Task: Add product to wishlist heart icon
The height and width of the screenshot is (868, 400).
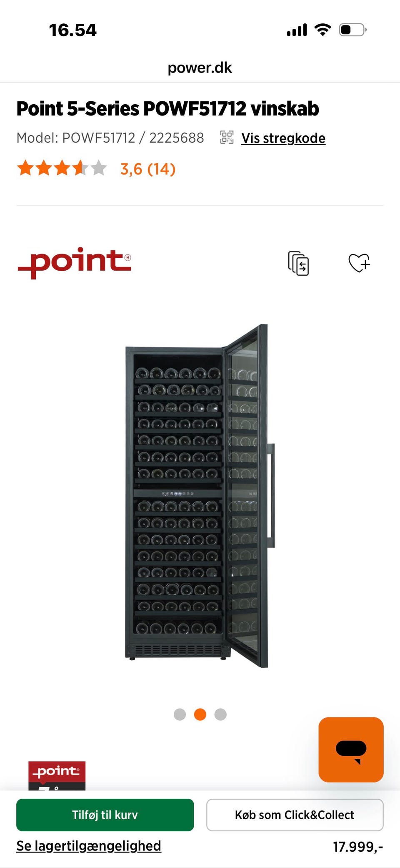Action: [359, 263]
